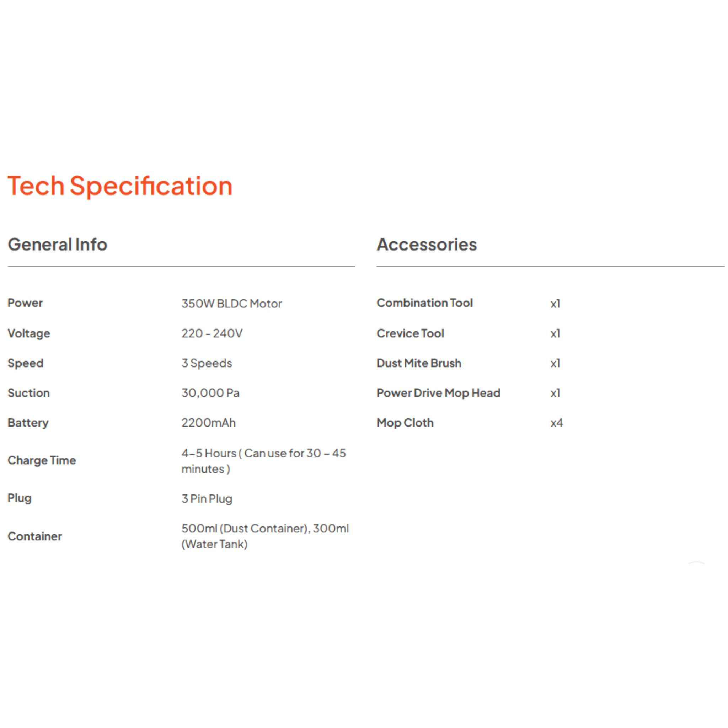Select the Power row label

coord(25,303)
